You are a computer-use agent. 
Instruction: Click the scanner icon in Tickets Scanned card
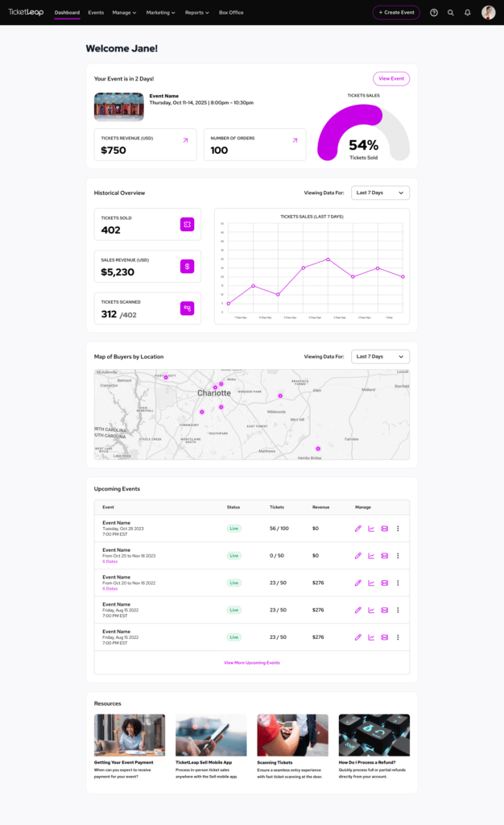(x=187, y=309)
